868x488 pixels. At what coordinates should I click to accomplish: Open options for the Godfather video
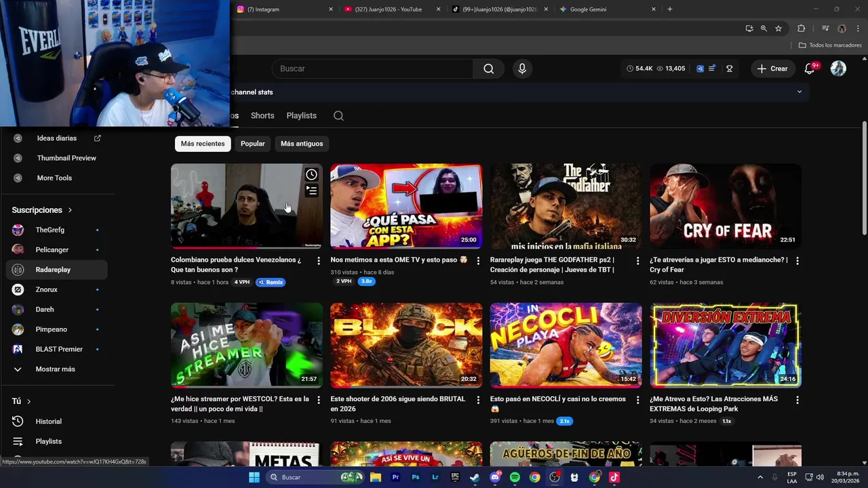637,260
